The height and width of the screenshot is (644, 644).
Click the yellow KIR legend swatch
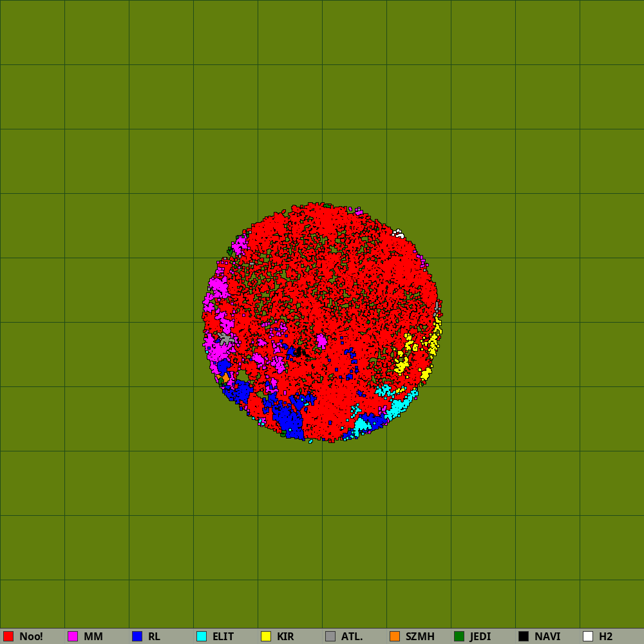pos(266,636)
